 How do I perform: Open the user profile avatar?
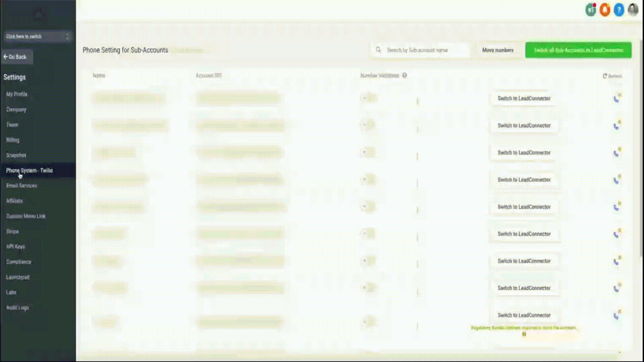[x=633, y=10]
